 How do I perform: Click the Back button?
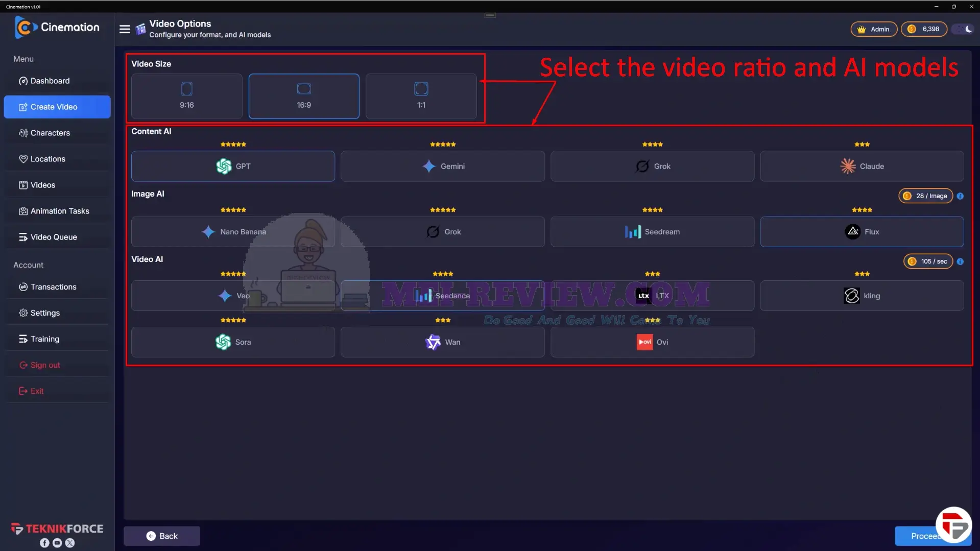[162, 536]
